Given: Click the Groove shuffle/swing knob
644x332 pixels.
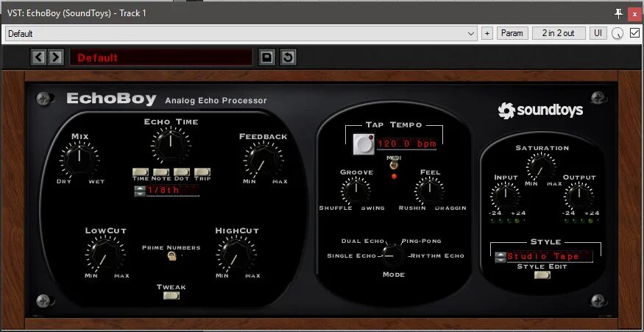Looking at the screenshot, I should (x=355, y=191).
